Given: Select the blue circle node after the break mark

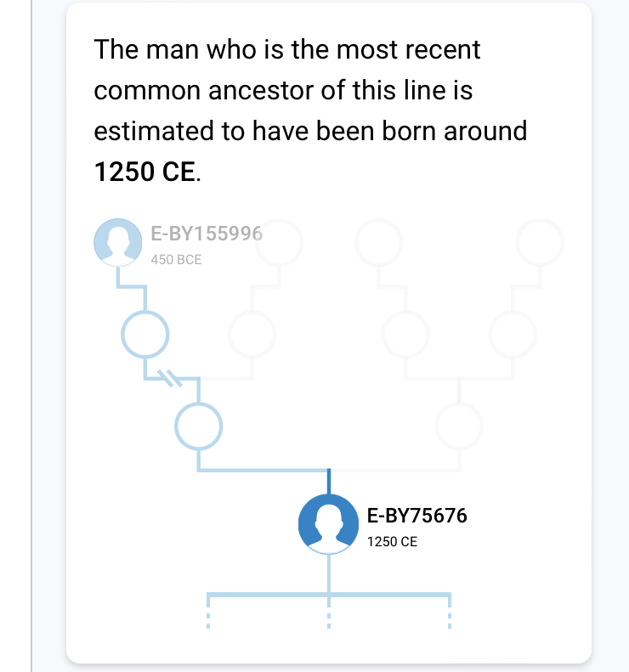Looking at the screenshot, I should tap(199, 426).
